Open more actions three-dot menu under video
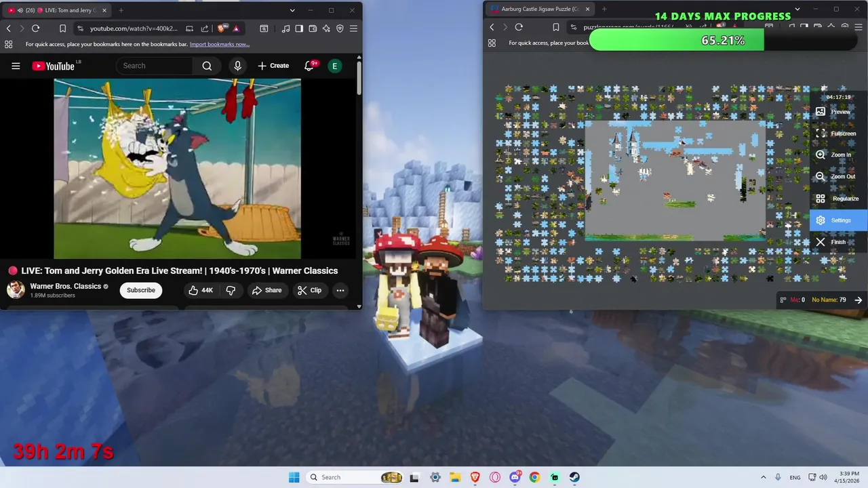This screenshot has height=488, width=868. [340, 290]
